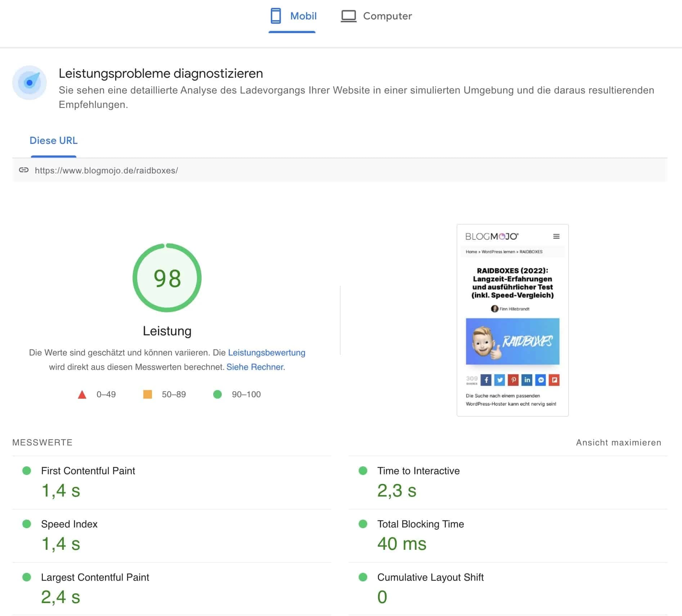Screen dimensions: 682x616
Task: Open the Leistungsbewertung link
Action: [x=266, y=353]
